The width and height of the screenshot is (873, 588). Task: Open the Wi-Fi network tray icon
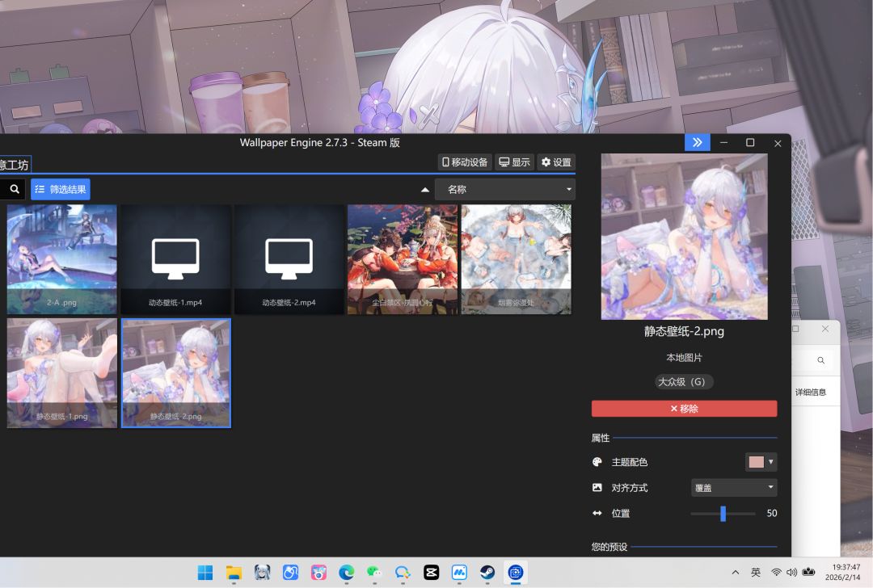[x=775, y=573]
